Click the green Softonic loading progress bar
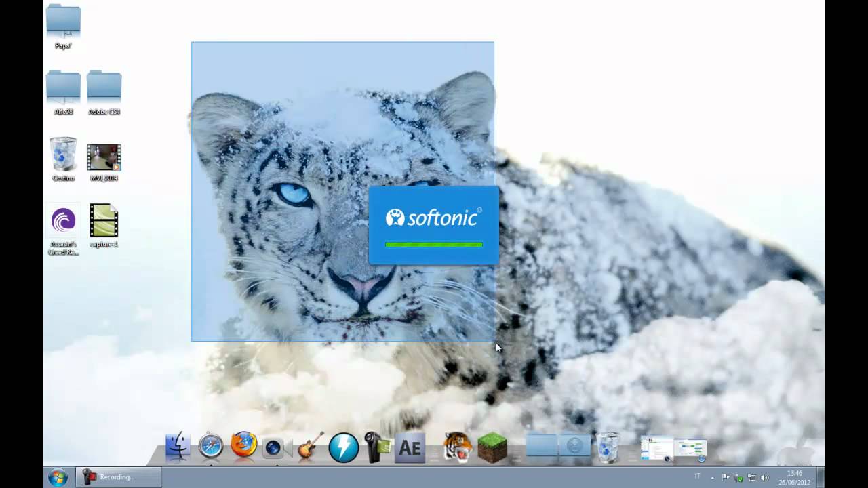 tap(434, 245)
